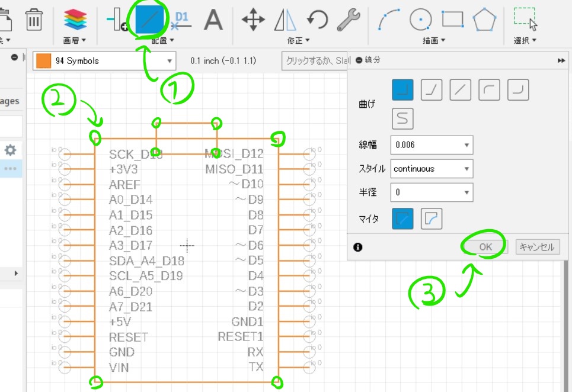Select the text tool A

213,20
